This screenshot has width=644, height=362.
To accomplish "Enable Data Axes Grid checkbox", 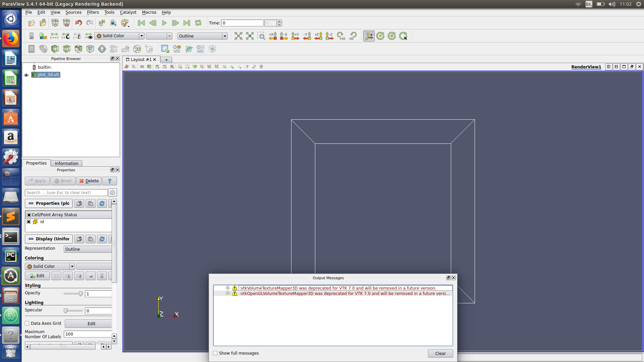I will pos(28,323).
